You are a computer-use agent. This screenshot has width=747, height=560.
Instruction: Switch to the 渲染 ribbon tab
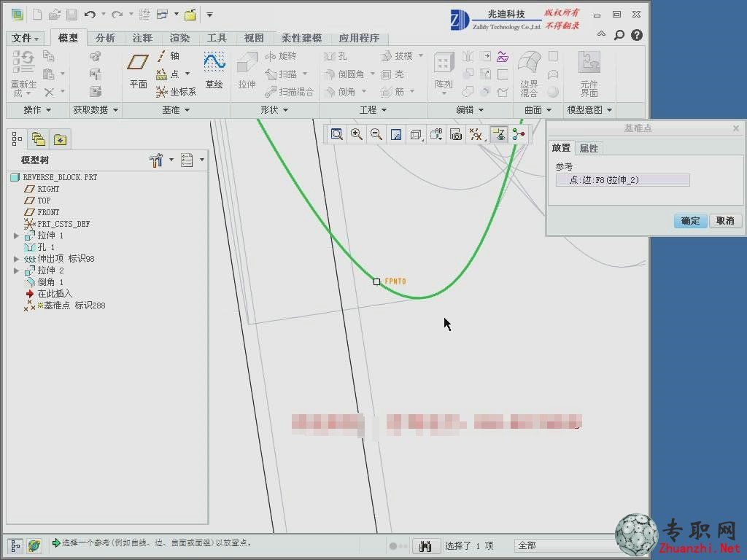pos(179,38)
